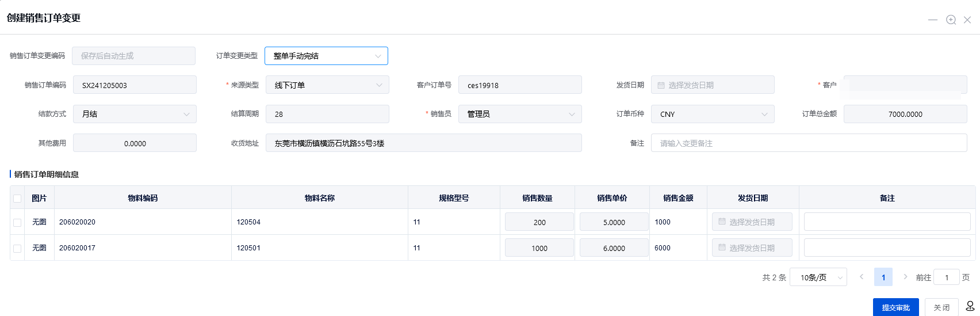The image size is (980, 316).
Task: Click calendar icon in row 206020017 发货日期
Action: 722,248
